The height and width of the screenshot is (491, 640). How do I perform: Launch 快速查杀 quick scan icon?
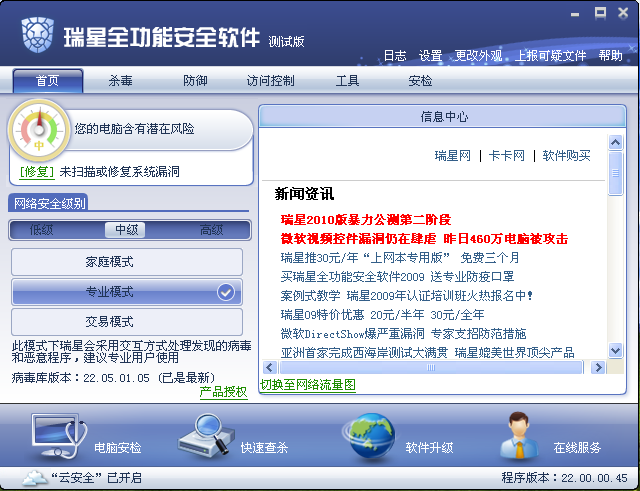pyautogui.click(x=206, y=435)
